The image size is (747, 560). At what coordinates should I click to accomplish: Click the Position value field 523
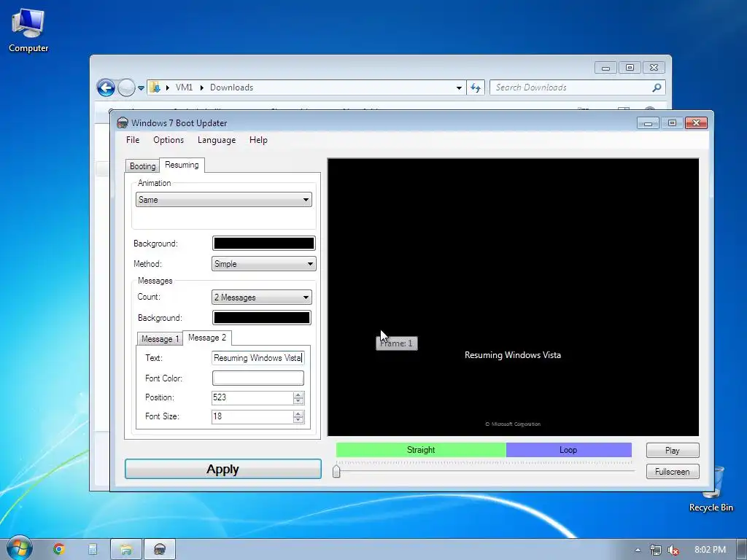252,397
